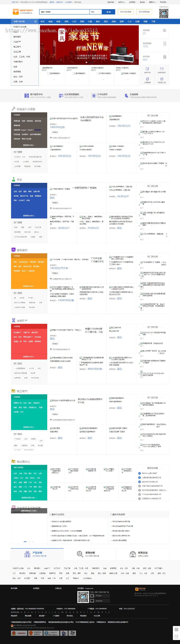This screenshot has height=644, width=180.
Task: Click the keyword search input field
Action: pyautogui.click(x=64, y=12)
